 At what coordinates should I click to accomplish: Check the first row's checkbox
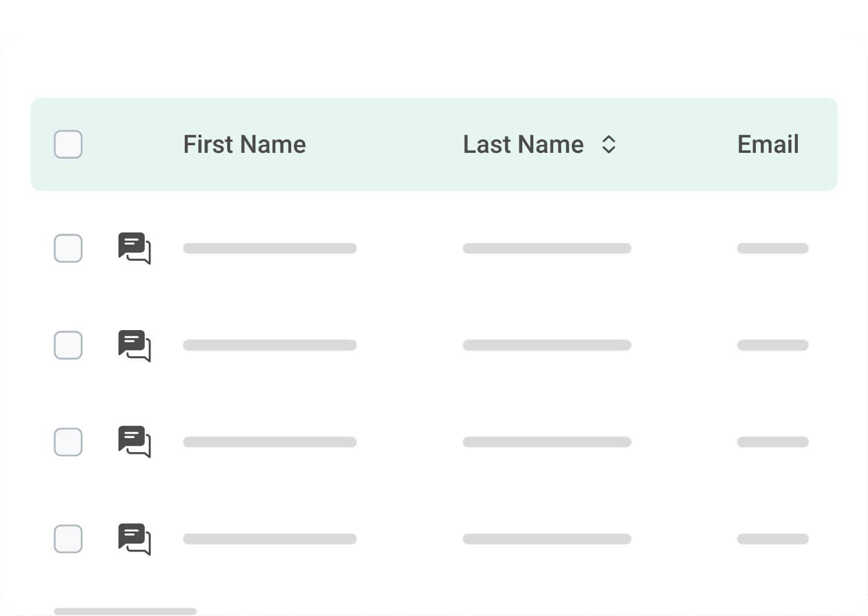[68, 248]
